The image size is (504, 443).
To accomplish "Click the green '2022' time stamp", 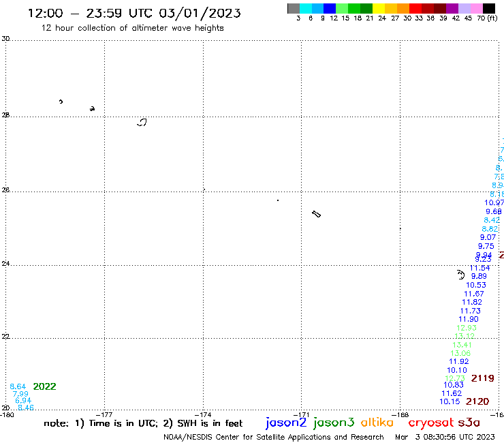I will click(45, 386).
